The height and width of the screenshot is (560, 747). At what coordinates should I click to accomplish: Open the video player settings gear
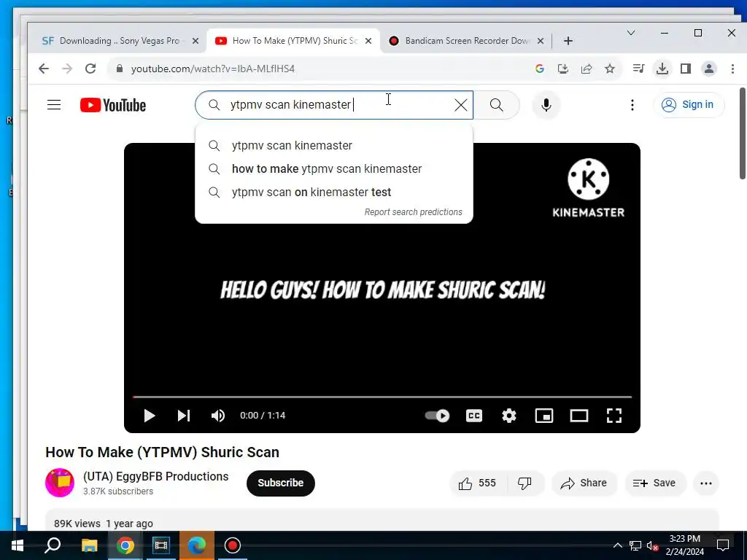[x=508, y=416]
